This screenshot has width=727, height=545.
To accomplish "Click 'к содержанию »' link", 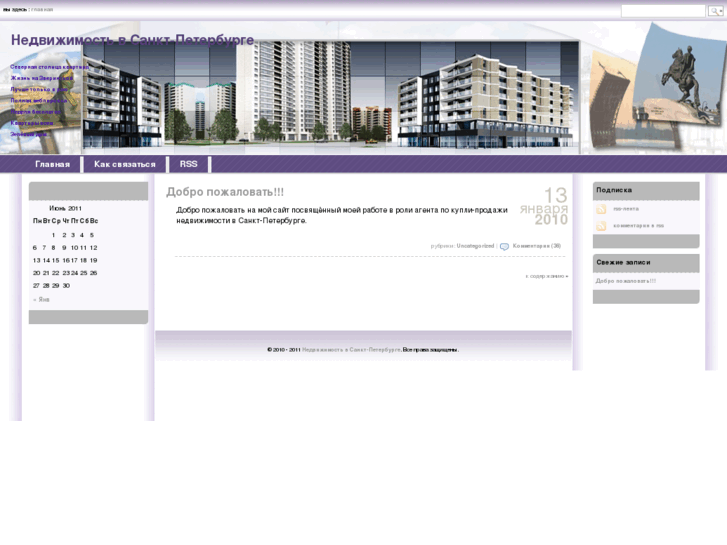I will point(547,276).
